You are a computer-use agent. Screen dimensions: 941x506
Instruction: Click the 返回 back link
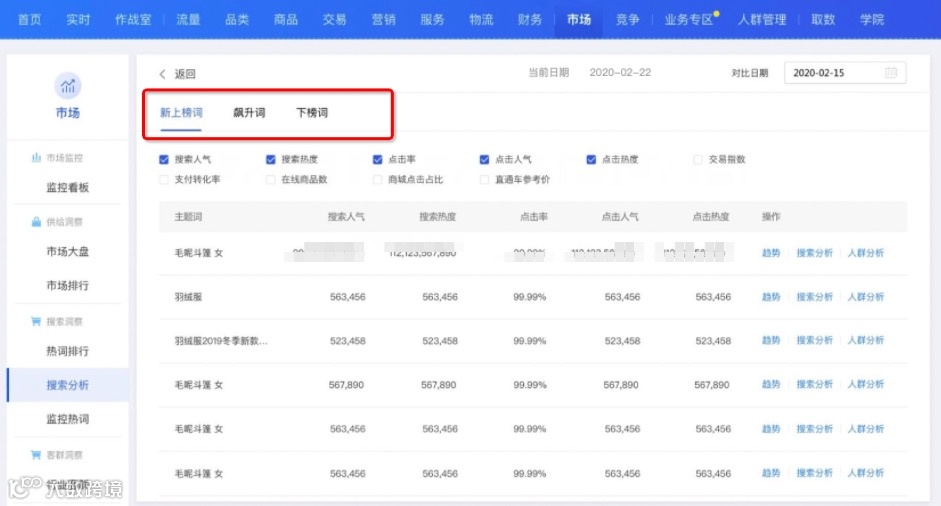pos(185,74)
